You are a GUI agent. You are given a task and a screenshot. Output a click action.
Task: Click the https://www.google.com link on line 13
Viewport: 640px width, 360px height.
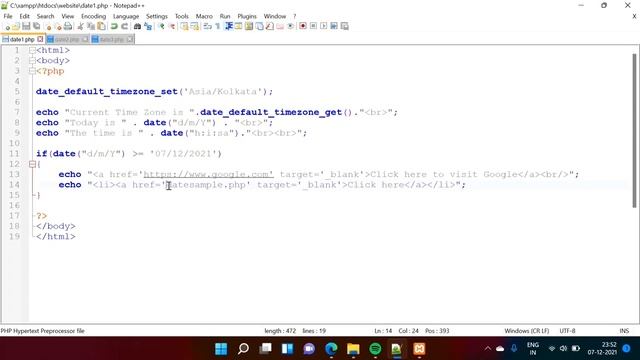208,175
